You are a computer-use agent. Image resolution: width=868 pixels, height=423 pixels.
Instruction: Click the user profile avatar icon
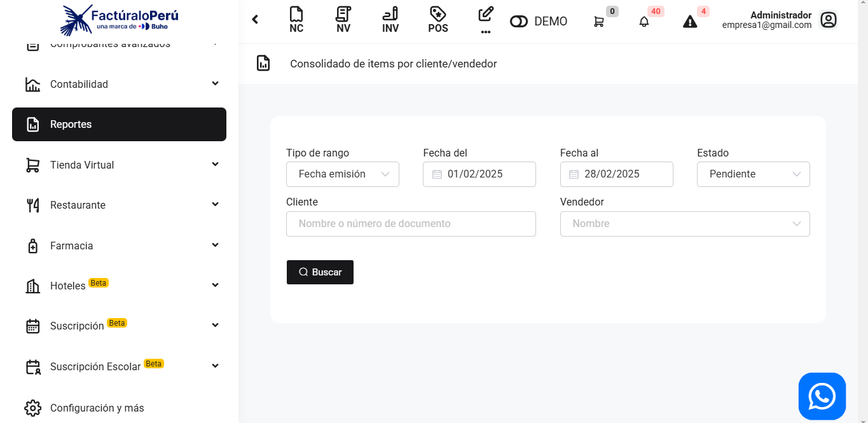tap(828, 20)
